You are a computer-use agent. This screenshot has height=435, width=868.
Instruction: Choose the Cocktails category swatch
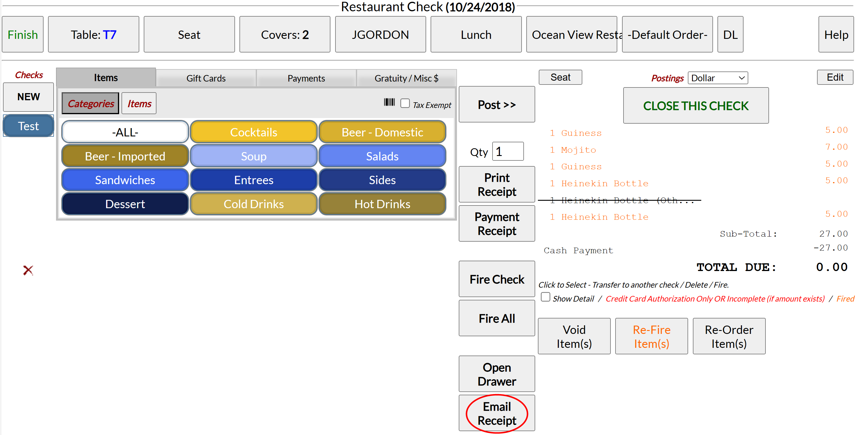click(253, 132)
